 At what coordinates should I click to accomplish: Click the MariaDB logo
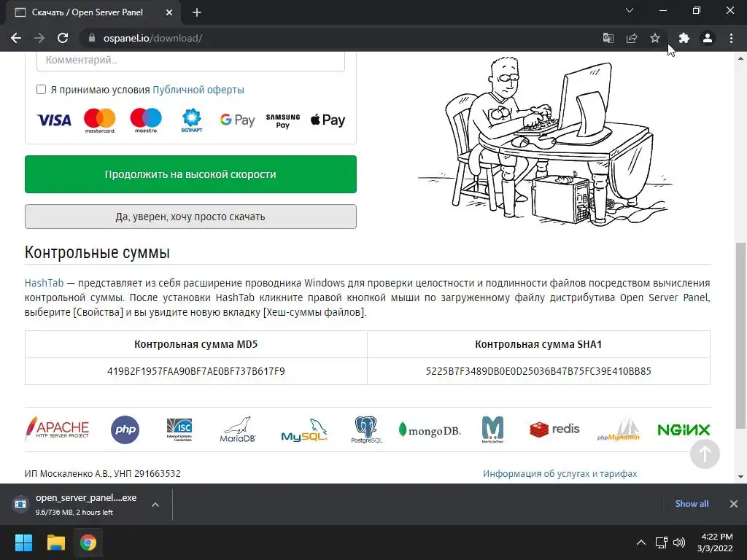[x=238, y=429]
